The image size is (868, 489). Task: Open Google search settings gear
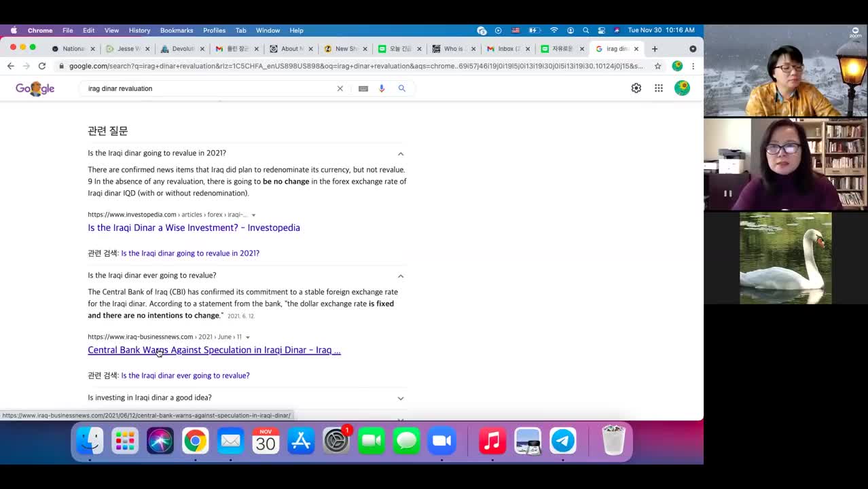[x=636, y=88]
